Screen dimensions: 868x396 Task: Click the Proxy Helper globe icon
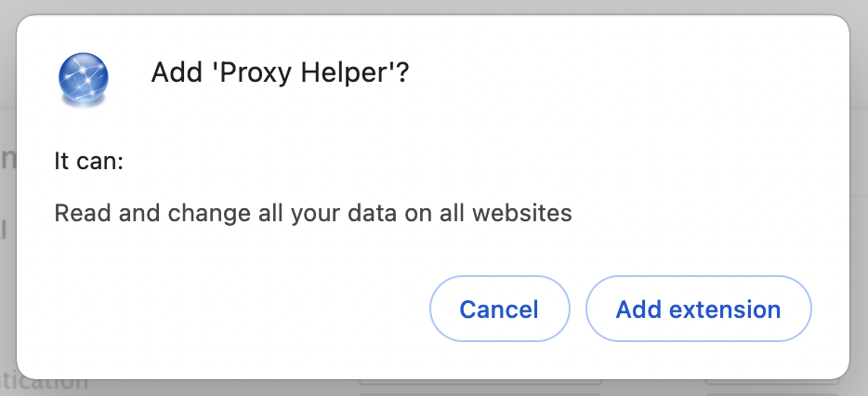coord(83,79)
